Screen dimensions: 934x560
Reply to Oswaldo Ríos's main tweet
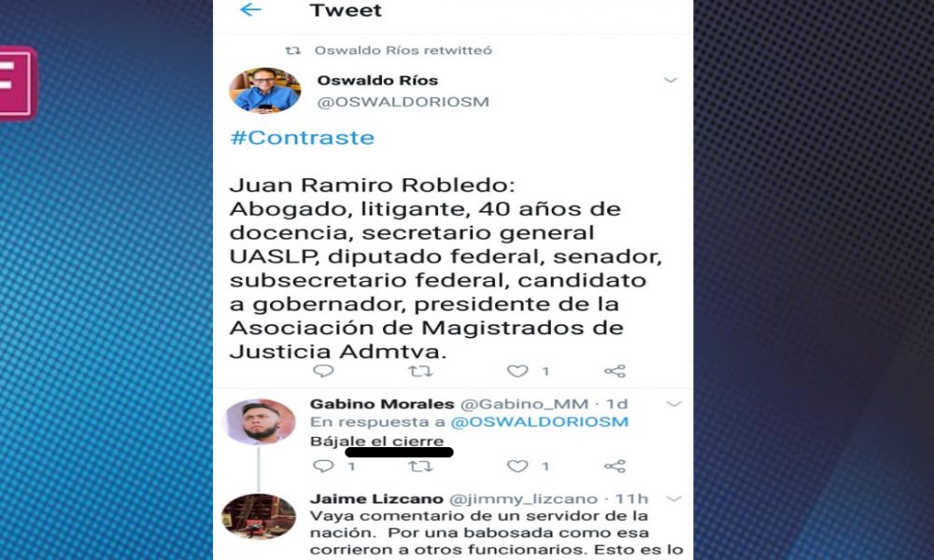[323, 371]
